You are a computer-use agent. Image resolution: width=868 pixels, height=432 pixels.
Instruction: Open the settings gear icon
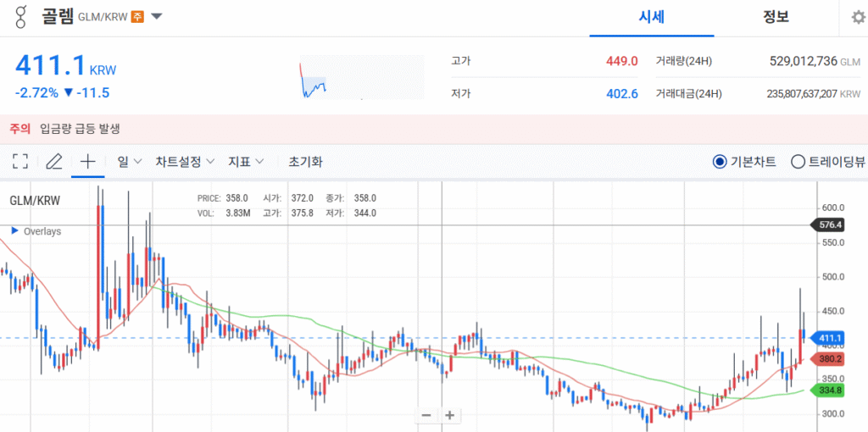858,17
